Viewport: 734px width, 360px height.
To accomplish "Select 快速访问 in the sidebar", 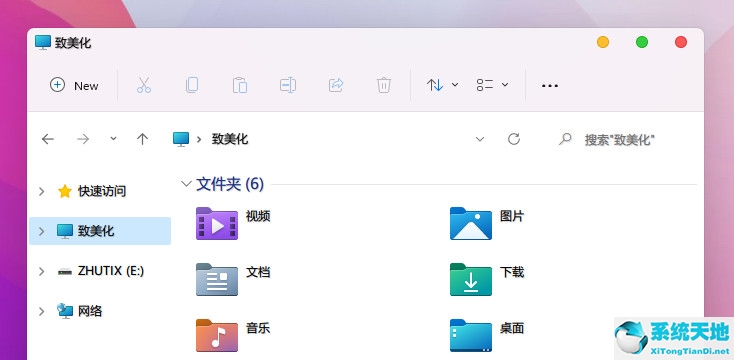I will click(x=102, y=191).
